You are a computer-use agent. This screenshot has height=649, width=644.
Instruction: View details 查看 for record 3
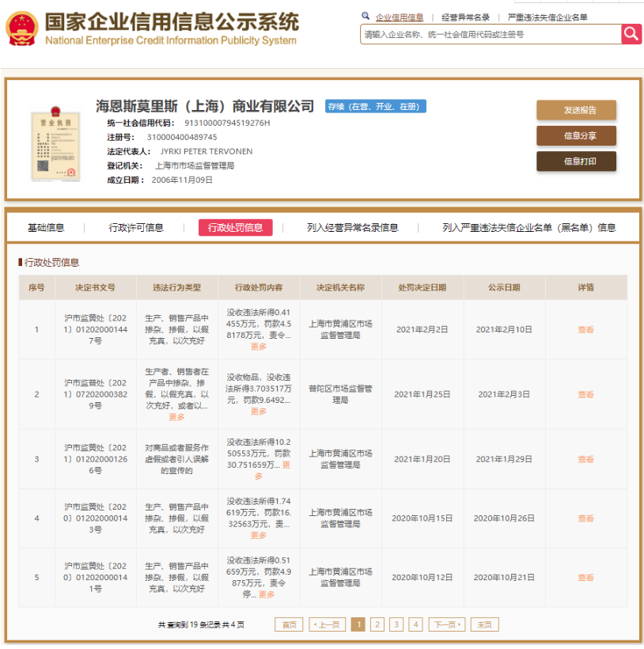(x=585, y=459)
